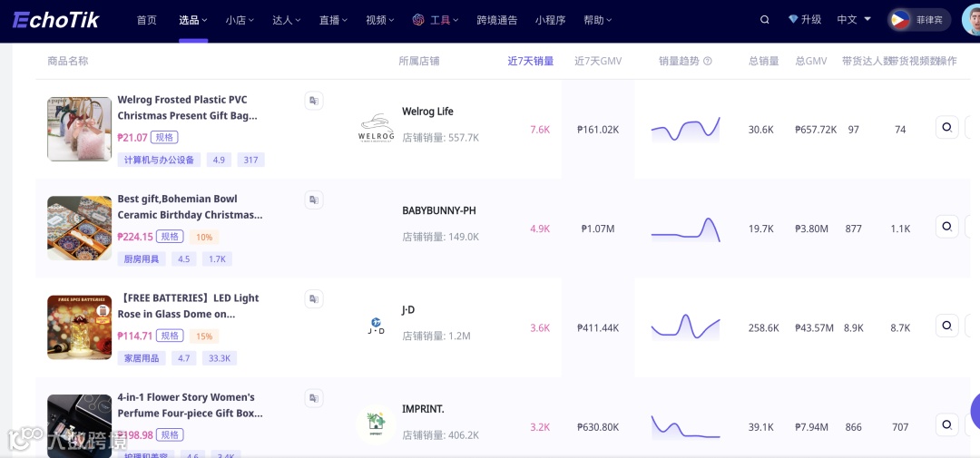Translate the LED Light Rose product title

[314, 298]
